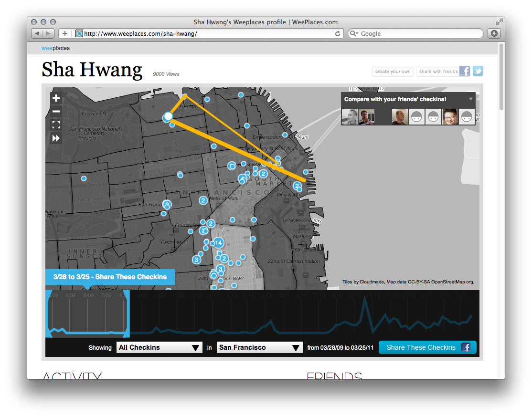This screenshot has height=417, width=532.
Task: Select the highlighted timeline date range
Action: click(88, 313)
